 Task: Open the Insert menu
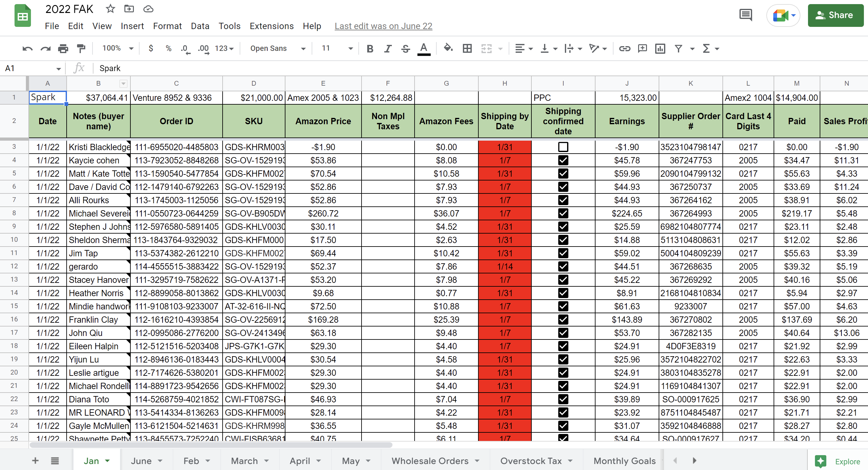132,26
